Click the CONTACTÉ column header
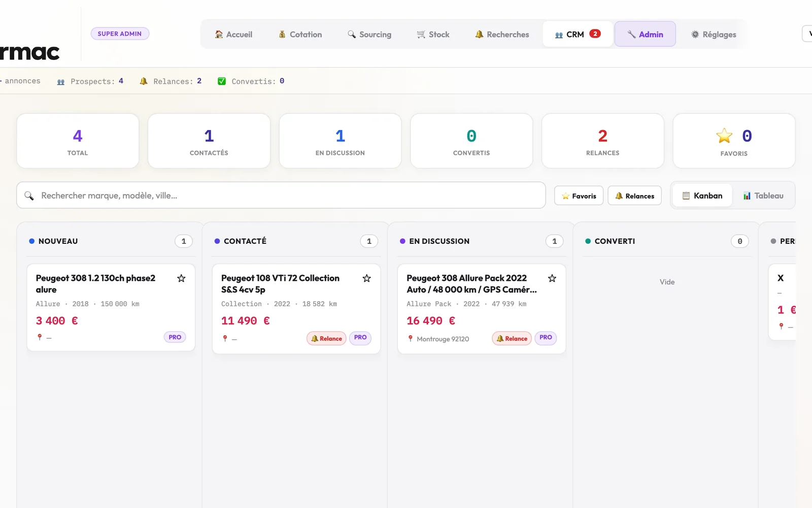Viewport: 812px width, 508px height. coord(245,241)
